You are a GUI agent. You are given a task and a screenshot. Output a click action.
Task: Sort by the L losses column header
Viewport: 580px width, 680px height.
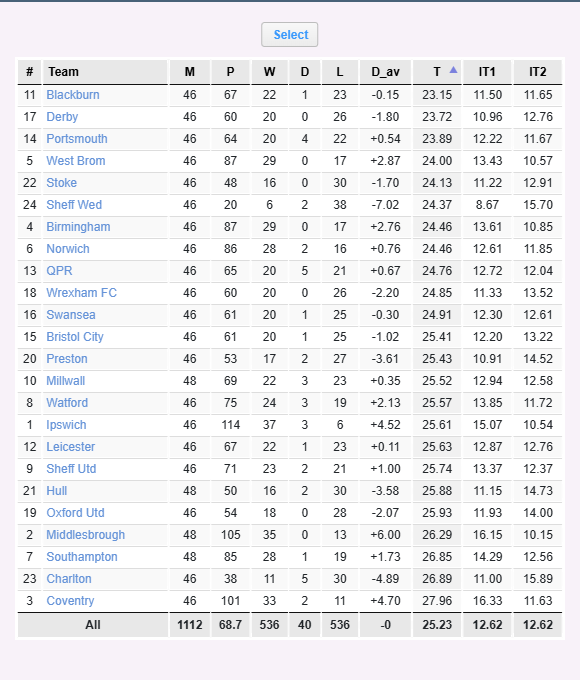340,72
